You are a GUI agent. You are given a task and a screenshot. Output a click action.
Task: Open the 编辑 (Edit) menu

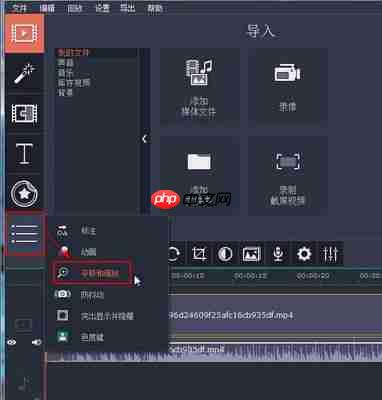47,8
